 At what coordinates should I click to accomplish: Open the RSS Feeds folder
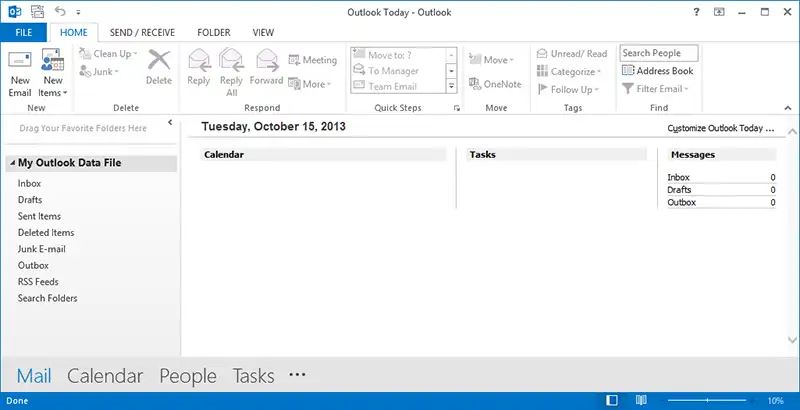[x=38, y=281]
